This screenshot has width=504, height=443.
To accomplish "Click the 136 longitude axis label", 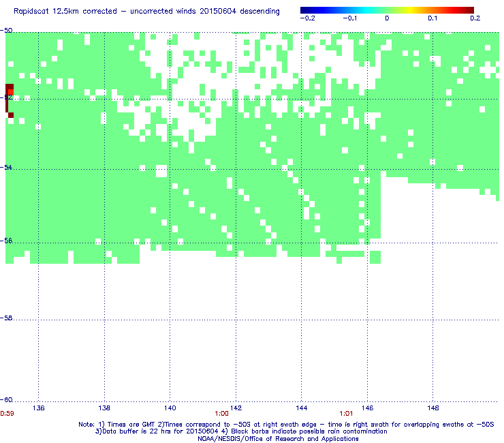I will coord(39,408).
